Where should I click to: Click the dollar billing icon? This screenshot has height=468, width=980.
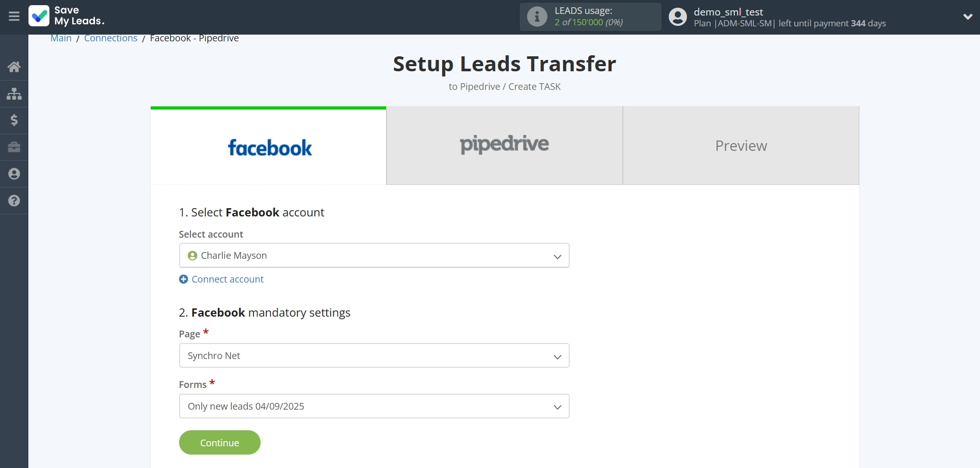point(14,120)
